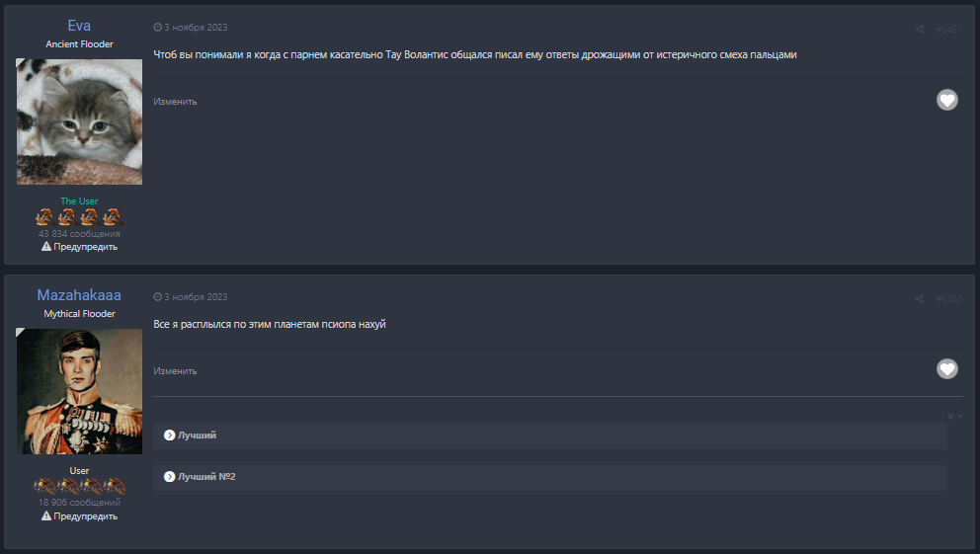980x554 pixels.
Task: Like Eva's post with the heart
Action: [946, 100]
